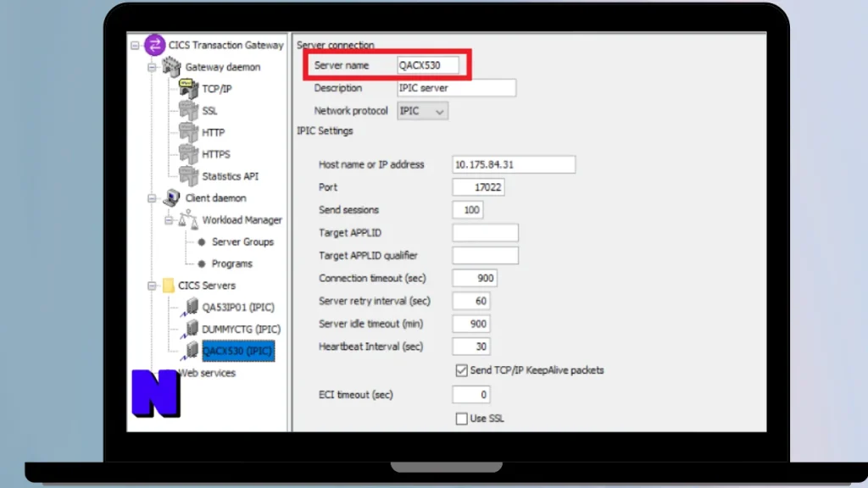Click the Description input field
Image resolution: width=868 pixels, height=488 pixels.
(x=457, y=88)
